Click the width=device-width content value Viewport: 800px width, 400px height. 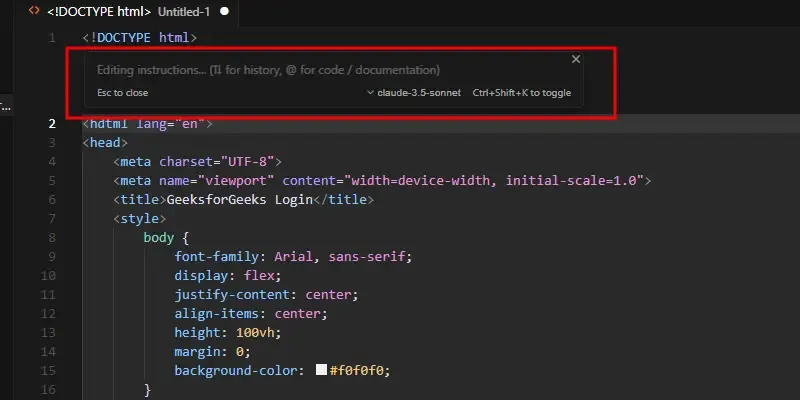pyautogui.click(x=419, y=181)
